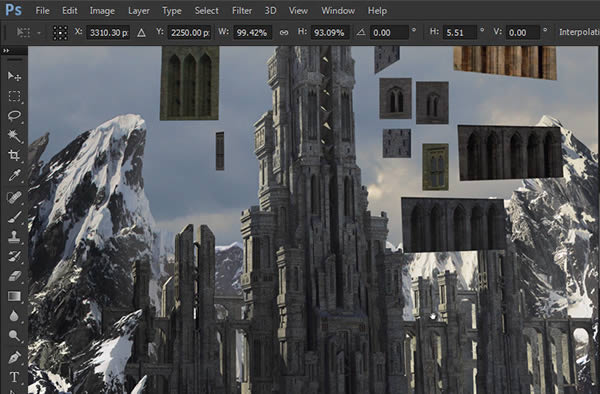Open the 3D menu
Image resolution: width=600 pixels, height=394 pixels.
click(270, 11)
